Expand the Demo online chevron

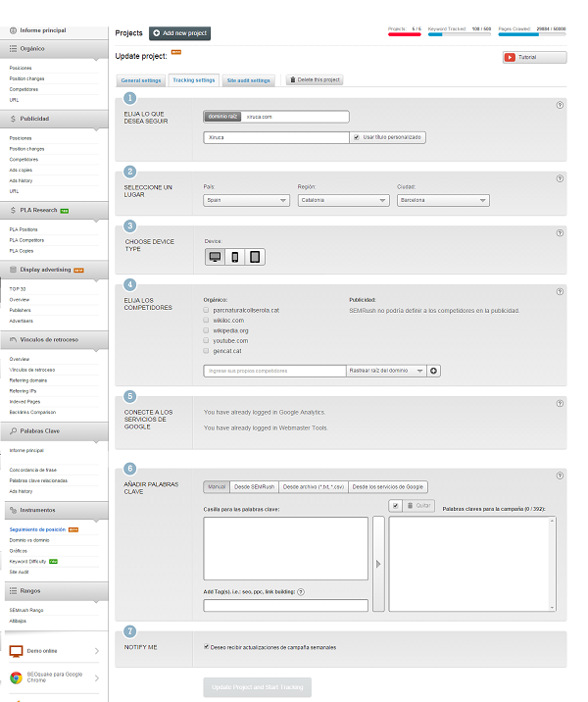click(x=97, y=651)
